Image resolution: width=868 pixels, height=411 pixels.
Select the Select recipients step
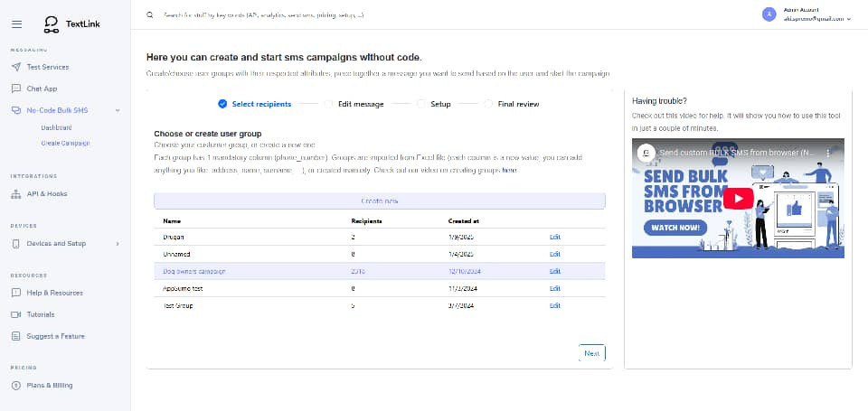click(x=255, y=104)
